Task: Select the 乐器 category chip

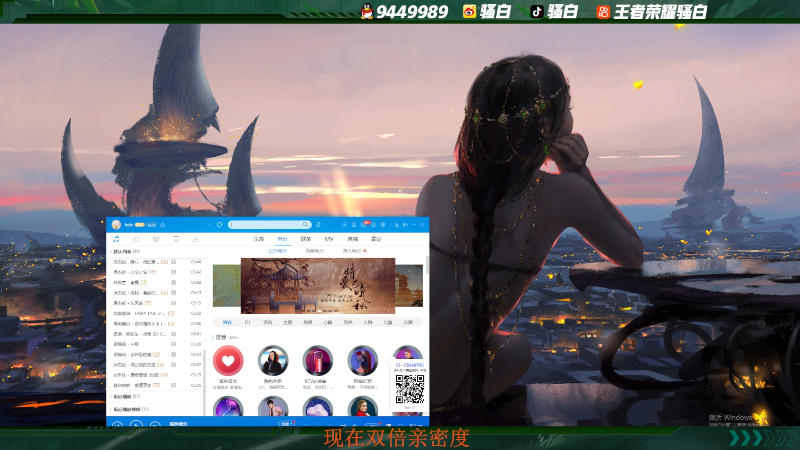Action: pyautogui.click(x=408, y=322)
